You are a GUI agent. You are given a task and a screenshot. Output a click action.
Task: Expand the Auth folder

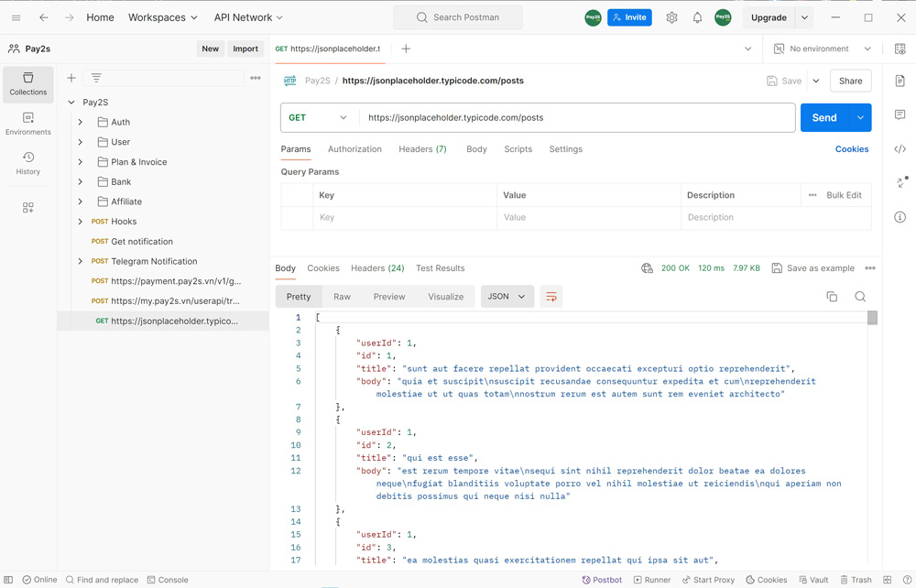tap(81, 122)
